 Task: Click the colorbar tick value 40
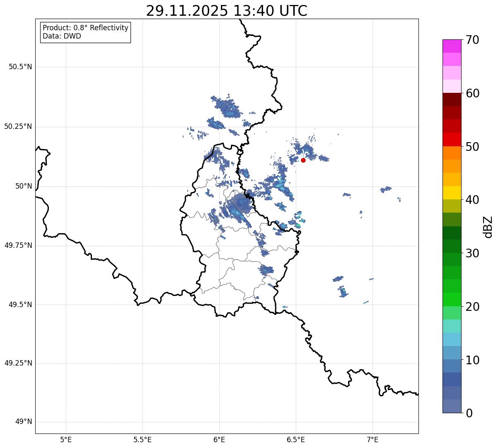coord(472,200)
